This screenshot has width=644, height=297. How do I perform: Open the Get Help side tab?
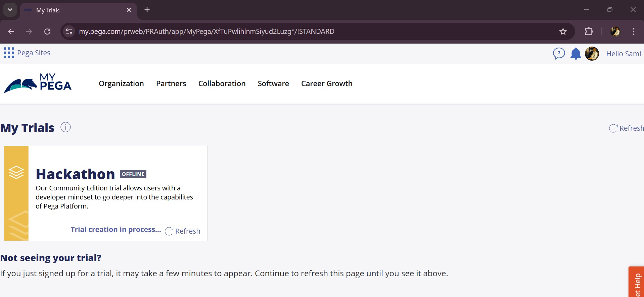637,283
